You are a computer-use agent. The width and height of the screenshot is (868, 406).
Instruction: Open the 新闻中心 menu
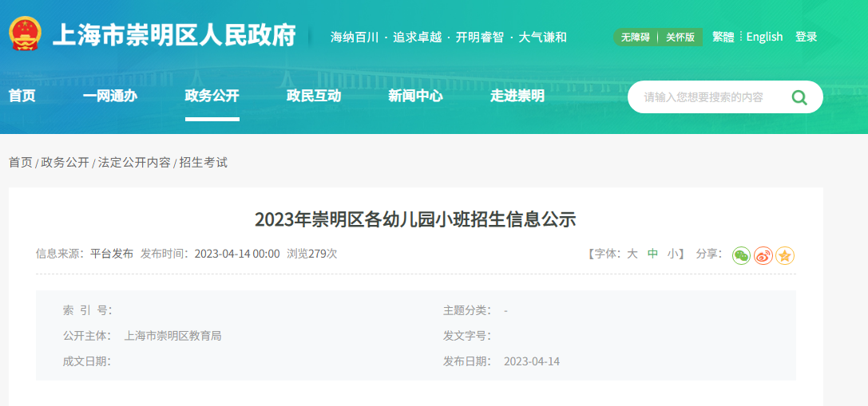pos(416,96)
